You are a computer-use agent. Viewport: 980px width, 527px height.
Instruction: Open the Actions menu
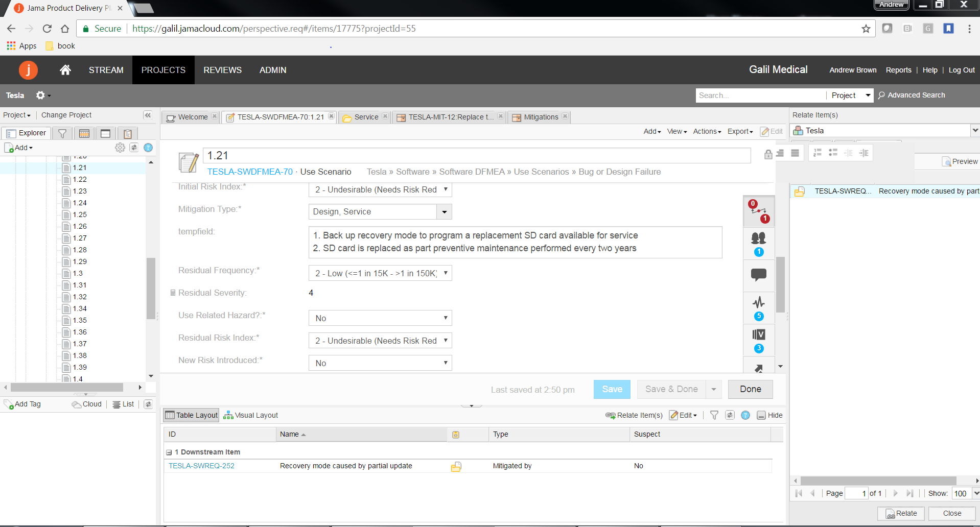pyautogui.click(x=707, y=131)
